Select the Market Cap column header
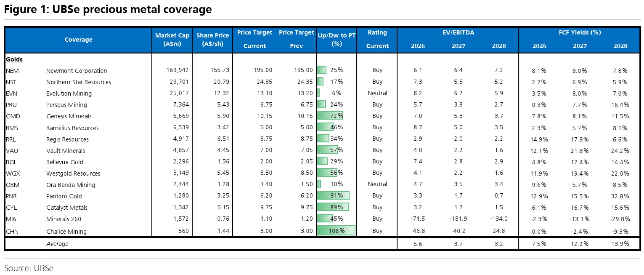Viewport: 644px width, 275px height. coord(172,40)
